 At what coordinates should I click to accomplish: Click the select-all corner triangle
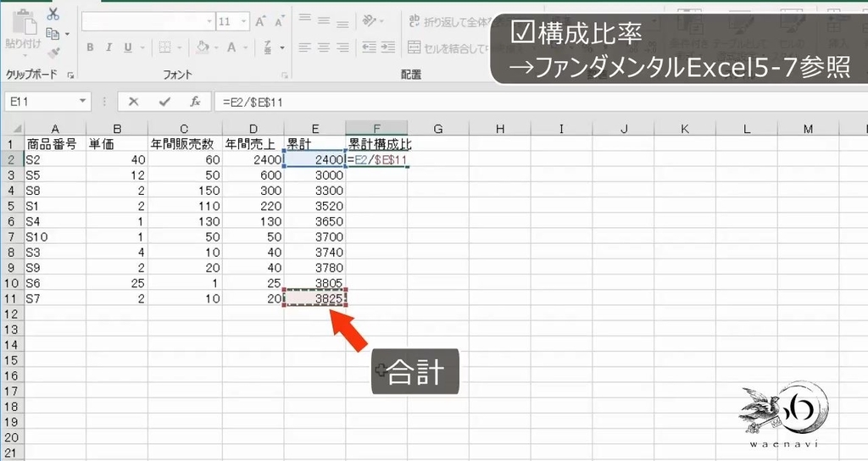15,129
